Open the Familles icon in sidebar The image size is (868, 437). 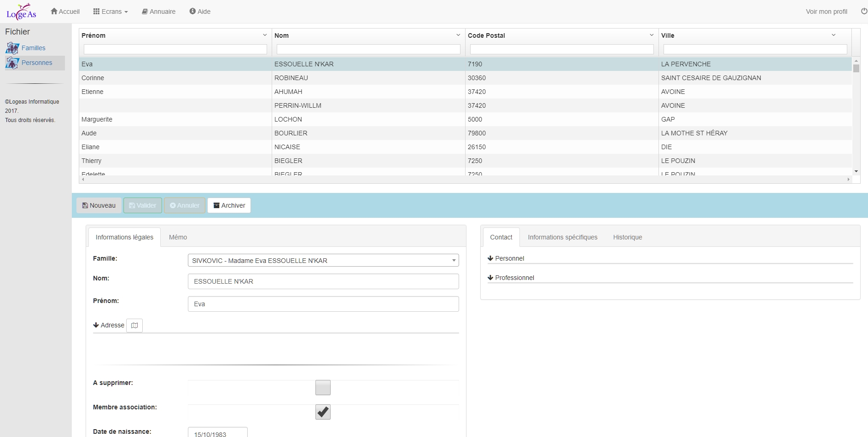(x=12, y=48)
